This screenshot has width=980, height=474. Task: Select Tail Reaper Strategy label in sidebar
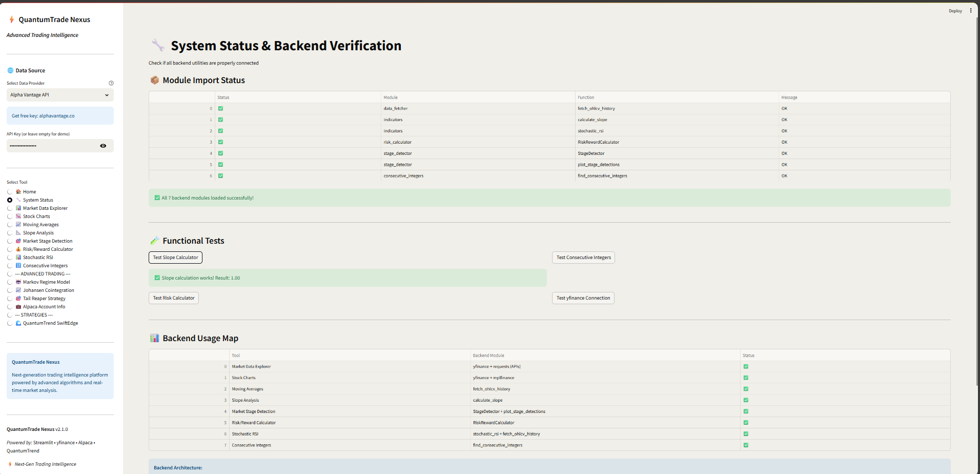tap(44, 299)
